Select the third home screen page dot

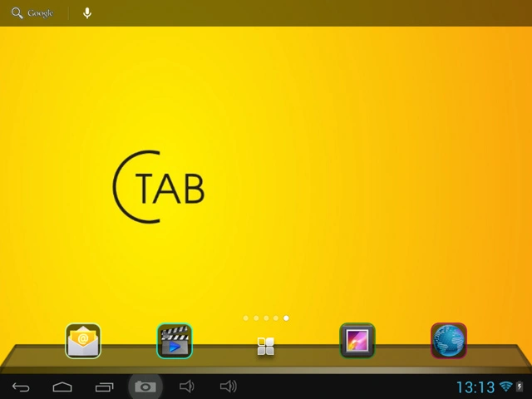coord(266,318)
